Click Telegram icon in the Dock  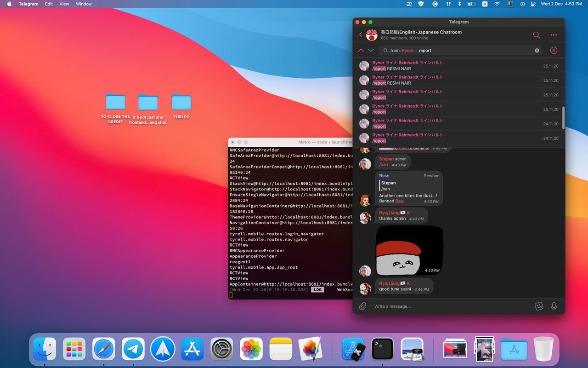pyautogui.click(x=133, y=349)
